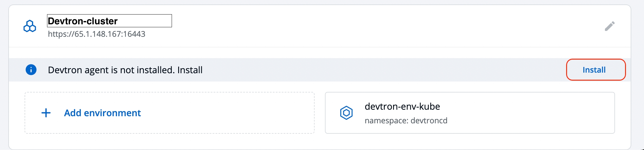Click the port number 16443 in the URL
The image size is (644, 150).
(x=134, y=34)
